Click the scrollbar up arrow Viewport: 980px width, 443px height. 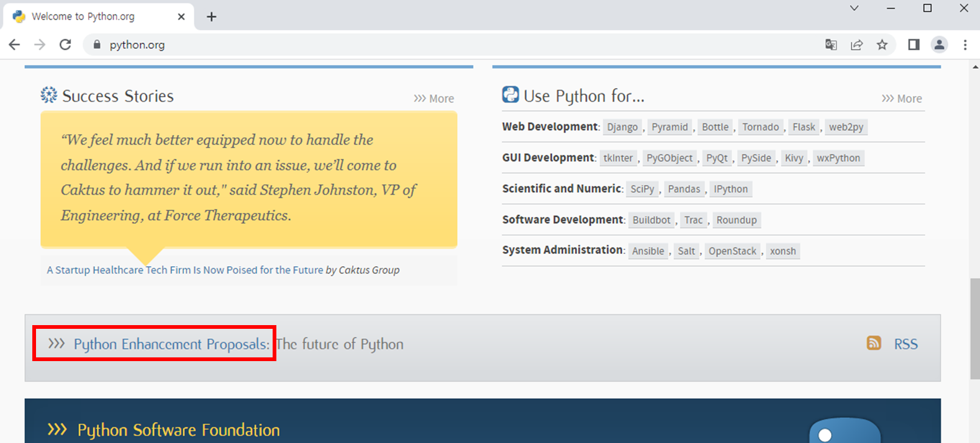pos(975,66)
